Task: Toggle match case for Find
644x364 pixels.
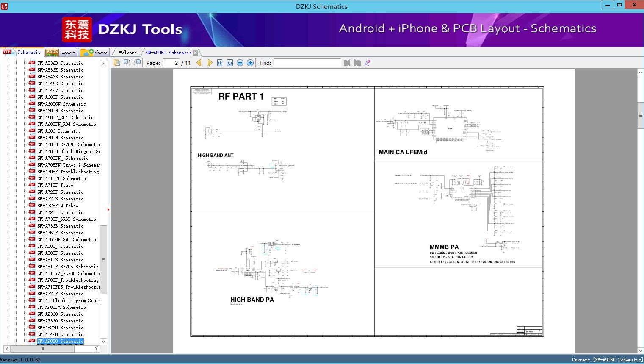Action: [368, 63]
